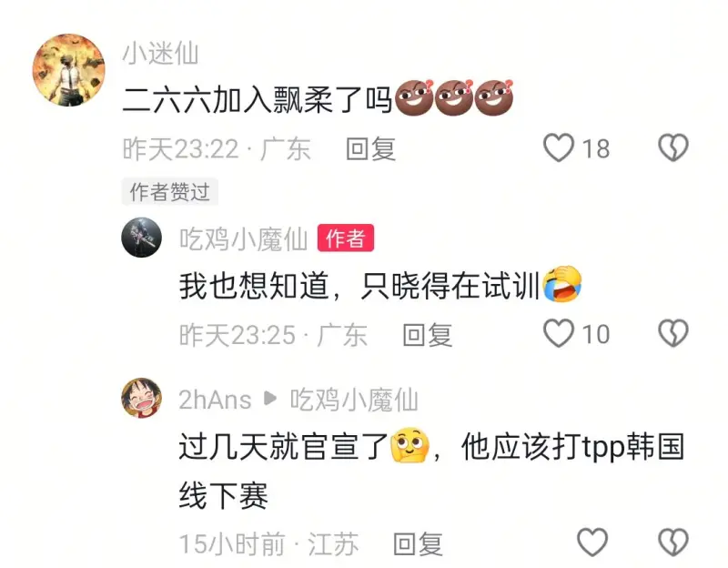728x568 pixels.
Task: Open 吃鸡小魔仙's author avatar
Action: [142, 238]
